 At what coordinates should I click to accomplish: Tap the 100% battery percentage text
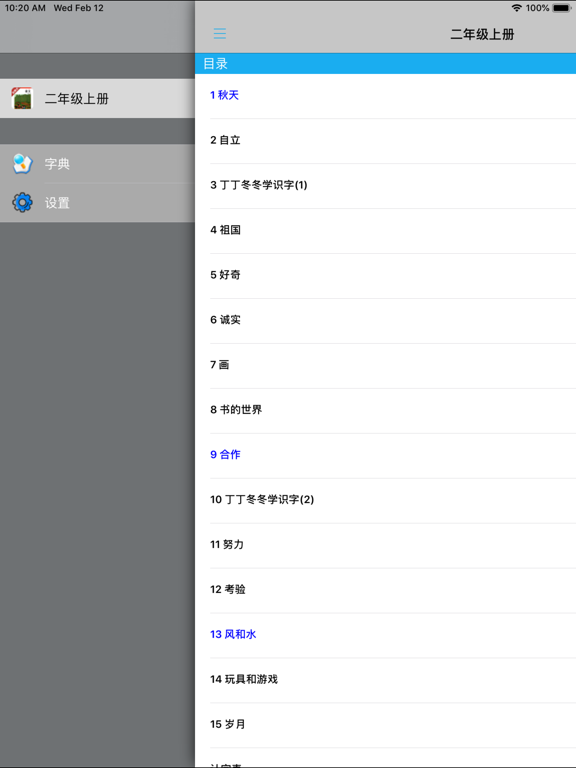[537, 8]
